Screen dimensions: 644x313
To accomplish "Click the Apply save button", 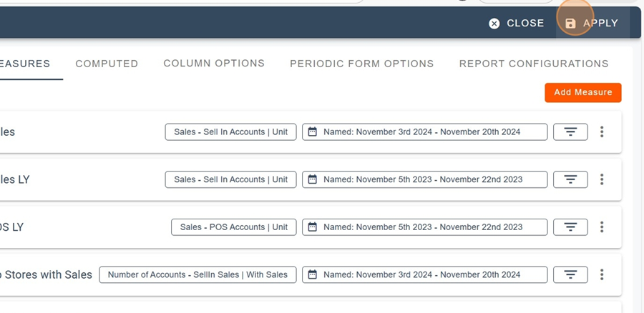I will coord(592,24).
